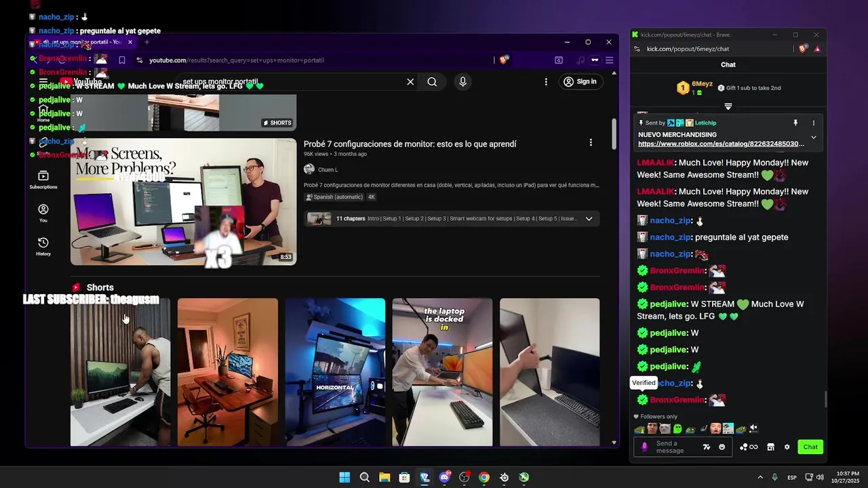Open the 11 chapters thumbnail preview
The image size is (868, 488).
tap(319, 219)
